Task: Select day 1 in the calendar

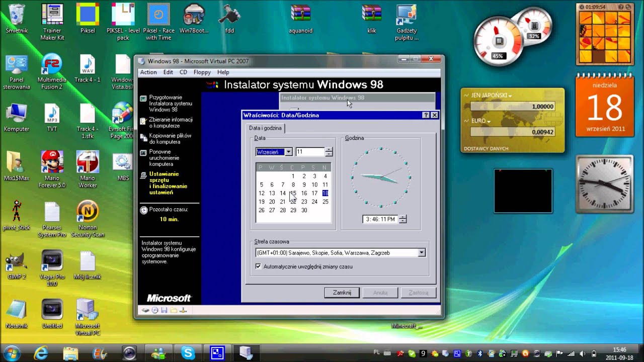Action: point(293,176)
